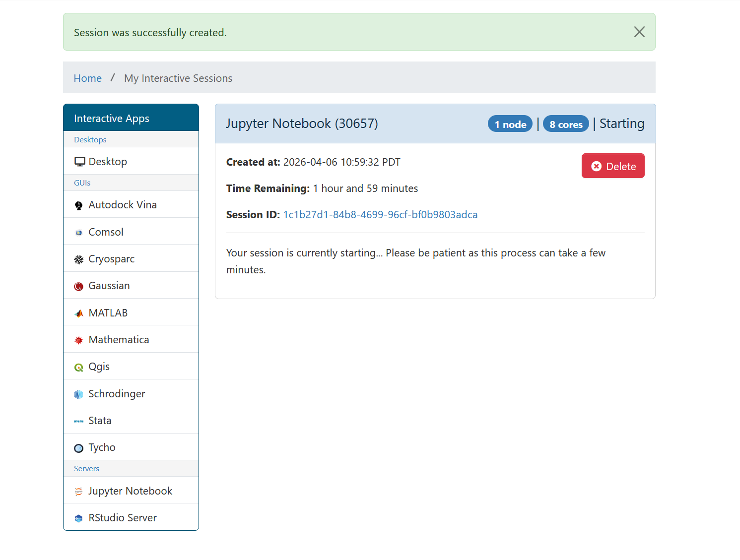Click the Mathematica red star icon
This screenshot has width=740, height=560.
[x=78, y=340]
